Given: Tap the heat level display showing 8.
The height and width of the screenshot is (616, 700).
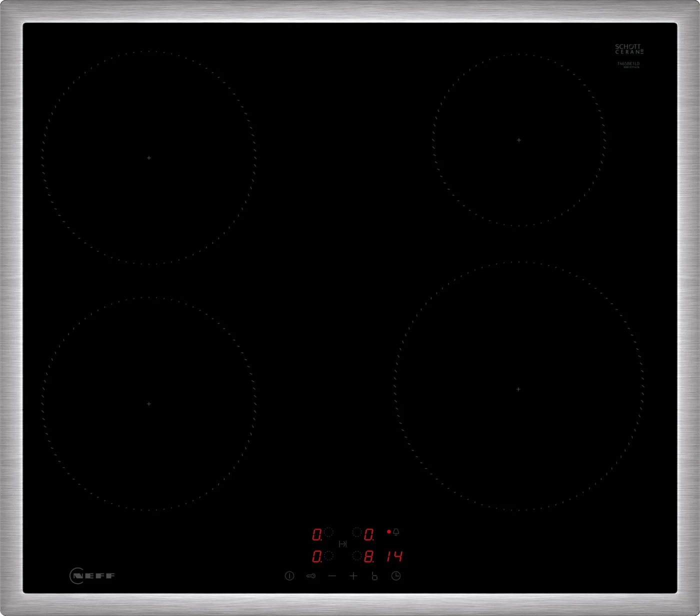Looking at the screenshot, I should [369, 556].
